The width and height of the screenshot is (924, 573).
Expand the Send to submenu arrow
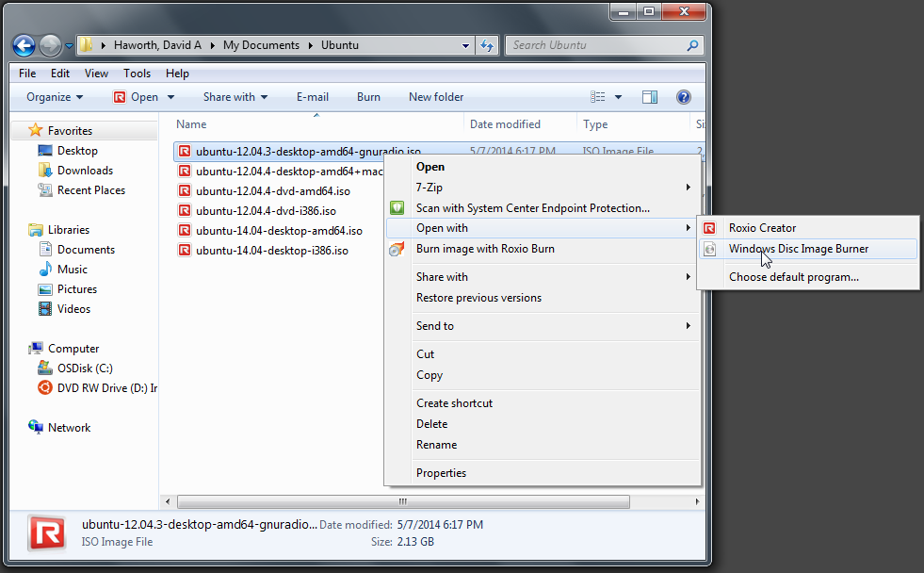click(x=689, y=325)
